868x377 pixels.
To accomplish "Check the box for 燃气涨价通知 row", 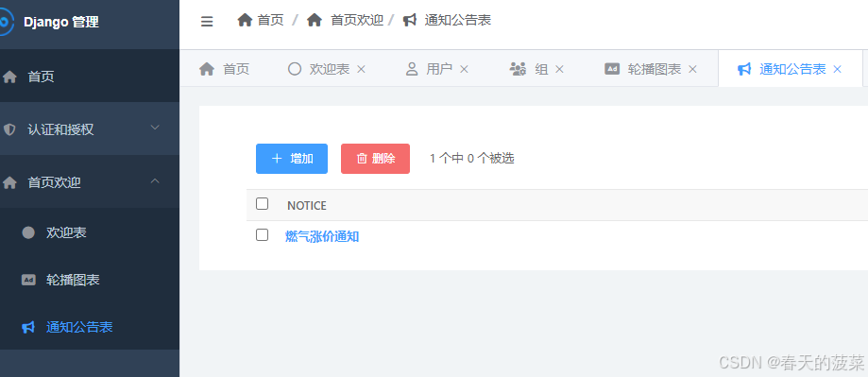I will (262, 234).
